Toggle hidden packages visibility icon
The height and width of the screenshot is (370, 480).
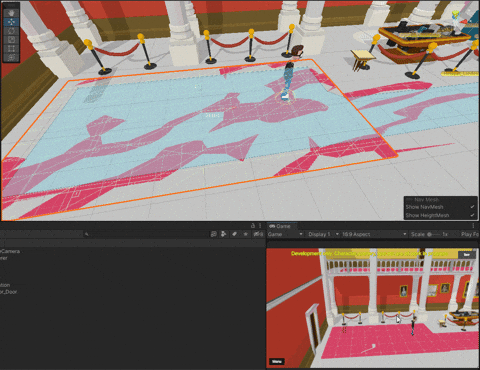click(x=258, y=234)
